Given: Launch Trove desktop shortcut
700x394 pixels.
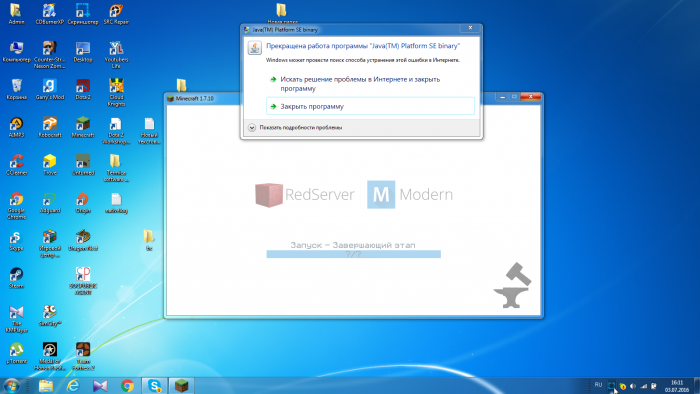Looking at the screenshot, I should 50,165.
